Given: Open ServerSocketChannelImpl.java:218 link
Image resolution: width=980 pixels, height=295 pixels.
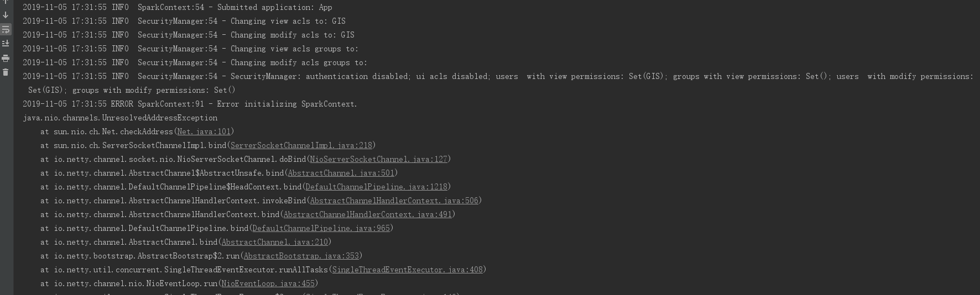Looking at the screenshot, I should coord(301,145).
